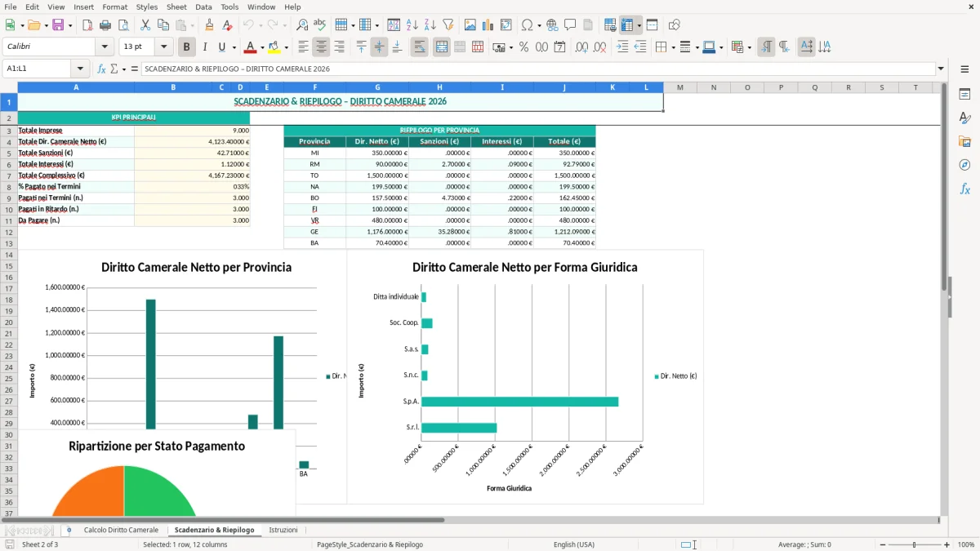
Task: Open Background Color dropdown arrow
Action: pos(286,47)
